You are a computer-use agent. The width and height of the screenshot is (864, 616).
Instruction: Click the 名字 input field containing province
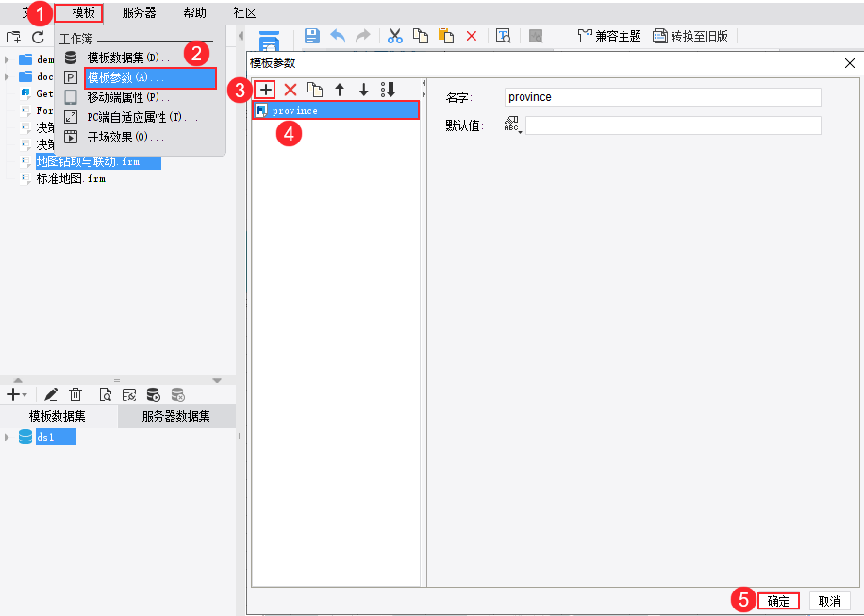[663, 97]
